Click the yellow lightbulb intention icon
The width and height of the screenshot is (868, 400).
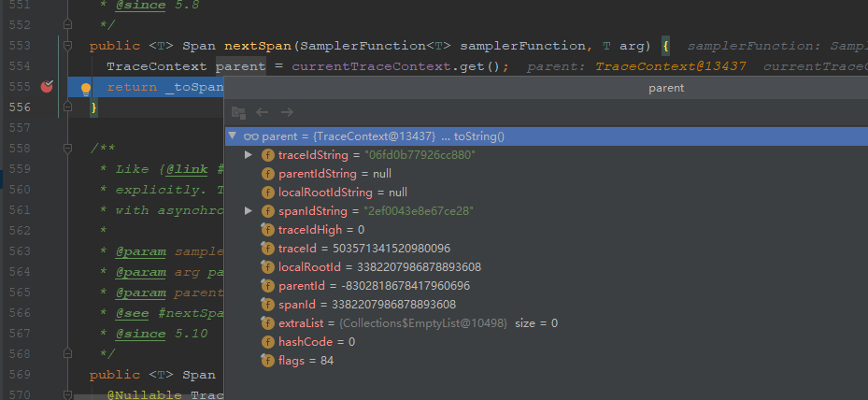(86, 89)
